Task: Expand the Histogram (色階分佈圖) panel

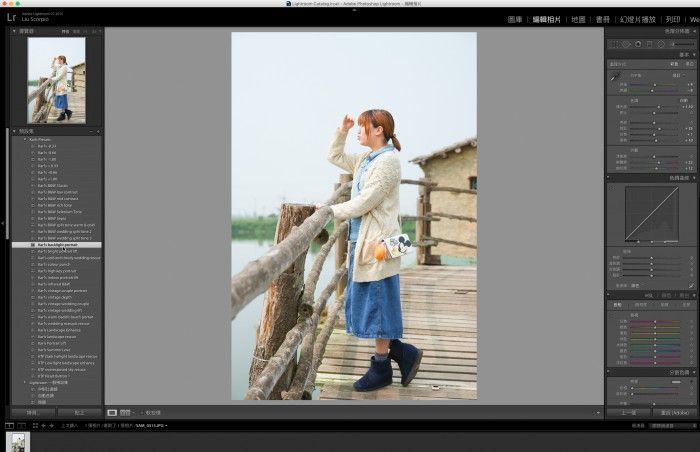Action: [694, 31]
